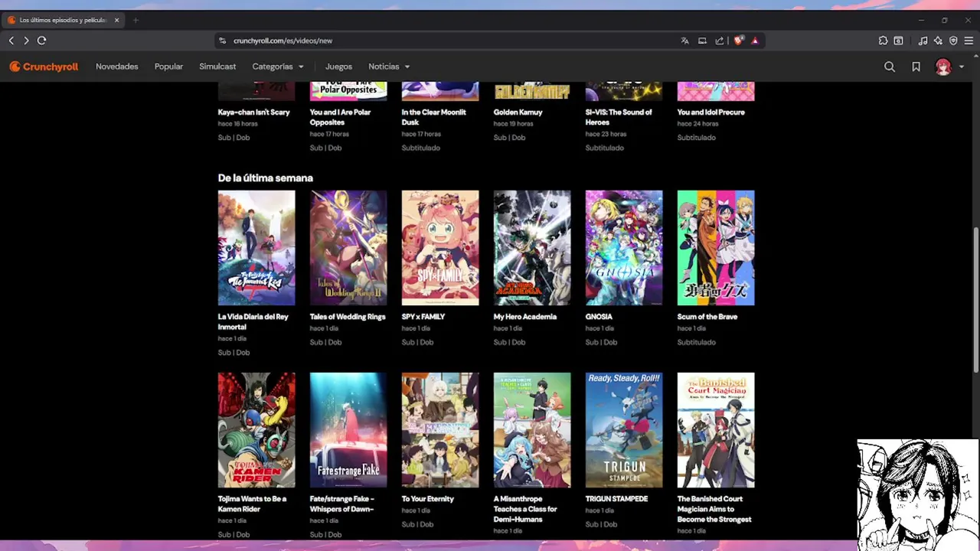Click the translate page icon

pos(684,41)
